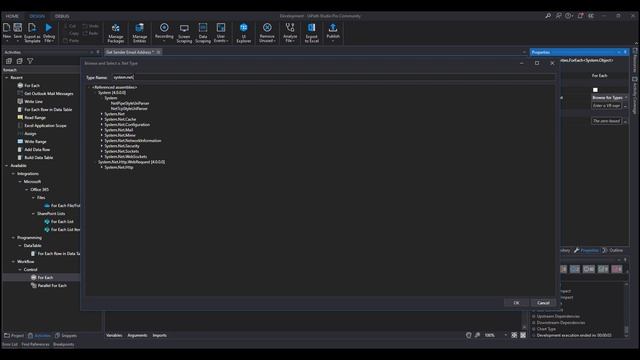Click the Export as Template icon
The width and height of the screenshot is (640, 360).
point(32,28)
